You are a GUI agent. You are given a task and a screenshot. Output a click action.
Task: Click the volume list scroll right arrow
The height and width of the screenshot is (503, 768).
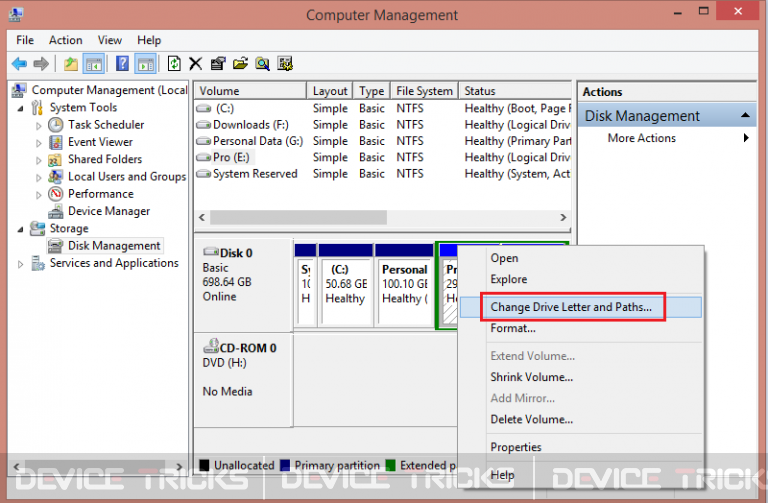click(x=563, y=217)
